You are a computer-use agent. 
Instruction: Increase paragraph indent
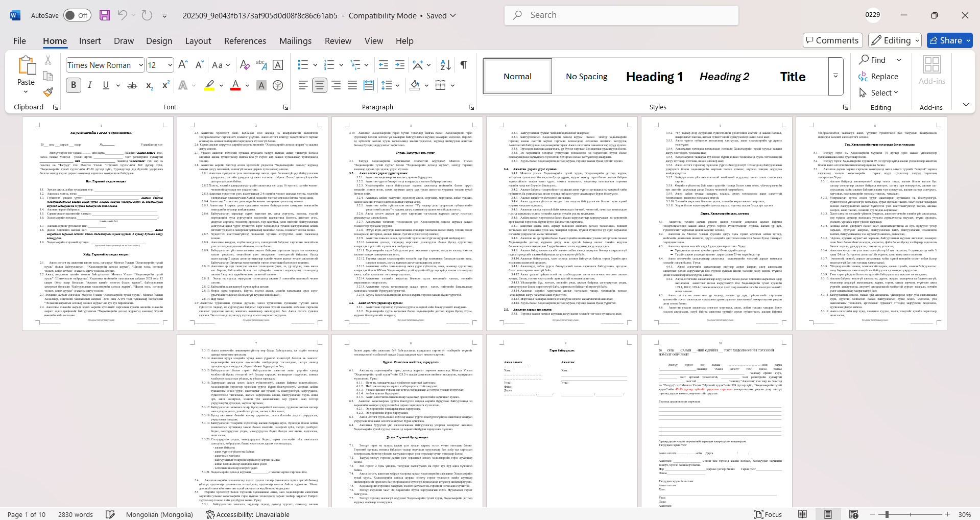pos(400,65)
